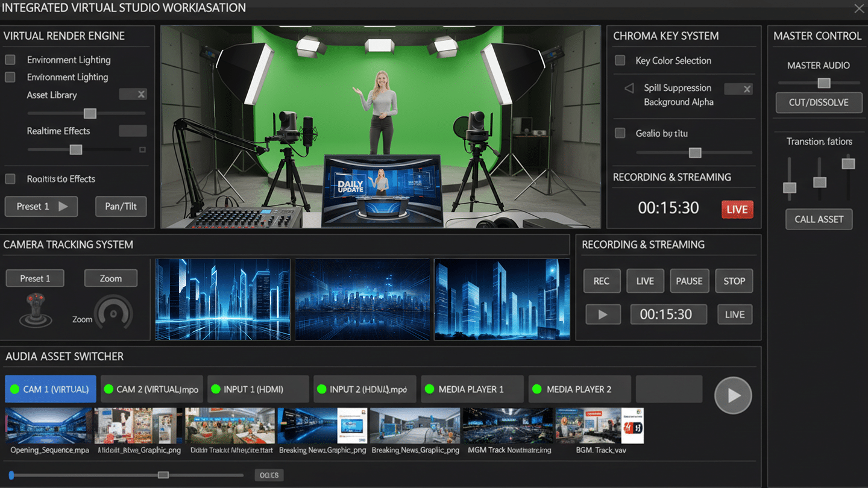Screen dimensions: 868x488
Task: Click the triangle next to Spill Suppression
Action: click(627, 87)
